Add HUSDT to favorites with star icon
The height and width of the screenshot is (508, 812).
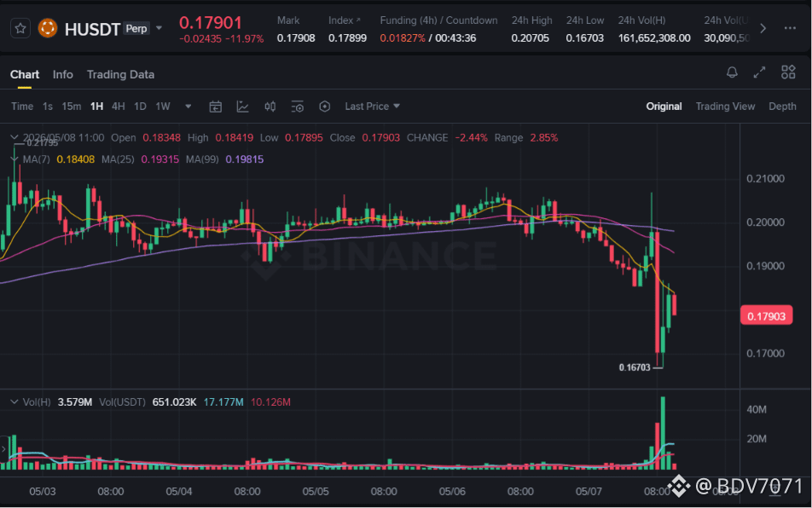20,28
